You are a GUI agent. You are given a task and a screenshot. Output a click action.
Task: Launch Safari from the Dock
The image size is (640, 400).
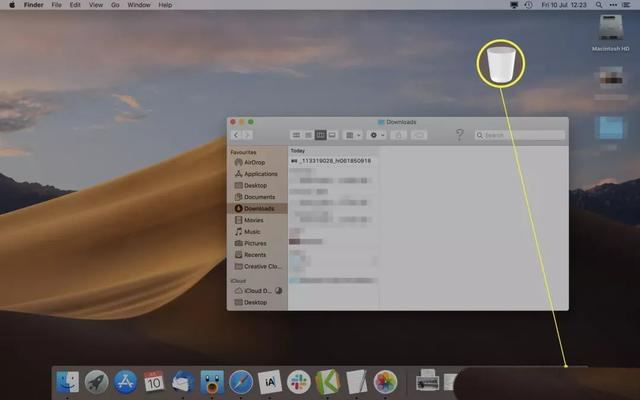tap(240, 381)
